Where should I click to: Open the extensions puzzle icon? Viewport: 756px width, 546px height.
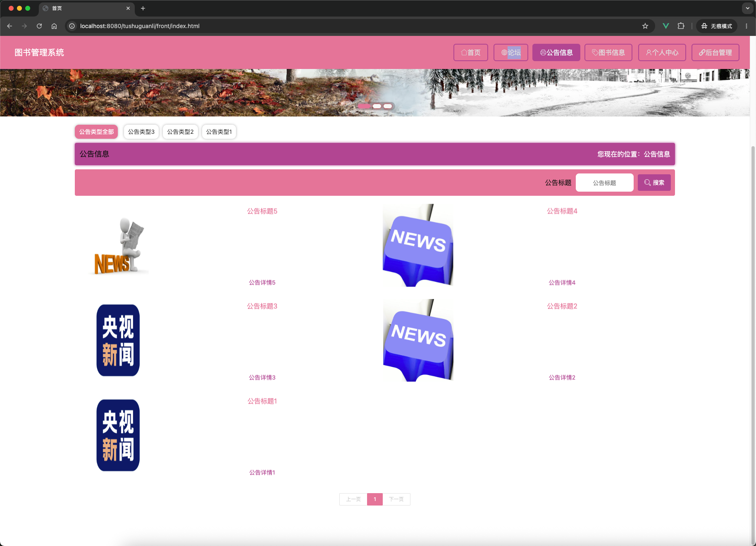[681, 26]
